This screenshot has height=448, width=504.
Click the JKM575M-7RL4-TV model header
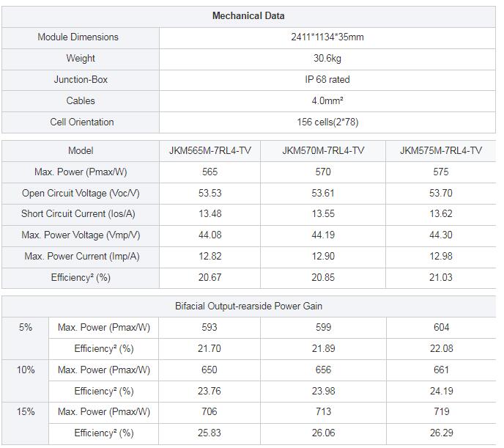[441, 150]
